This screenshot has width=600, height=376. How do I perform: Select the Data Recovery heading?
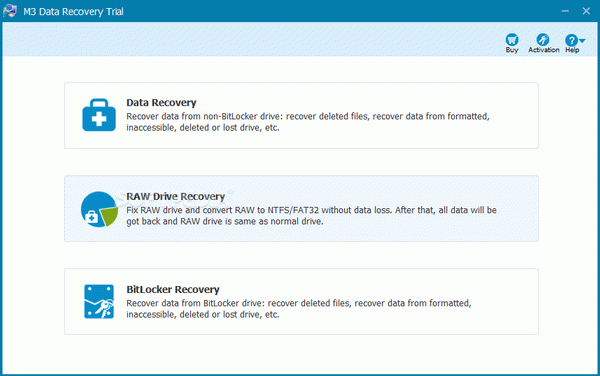(x=161, y=103)
